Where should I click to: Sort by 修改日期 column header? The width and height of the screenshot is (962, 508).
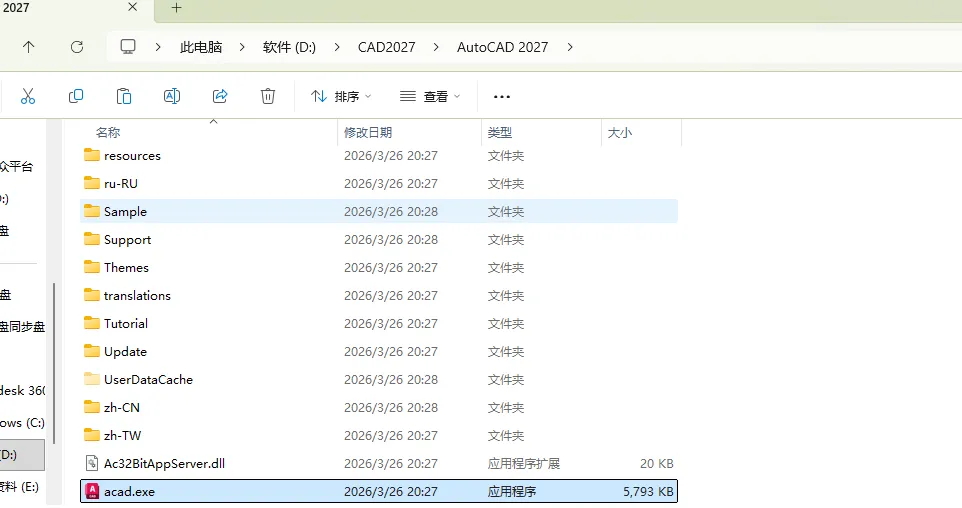tap(367, 133)
